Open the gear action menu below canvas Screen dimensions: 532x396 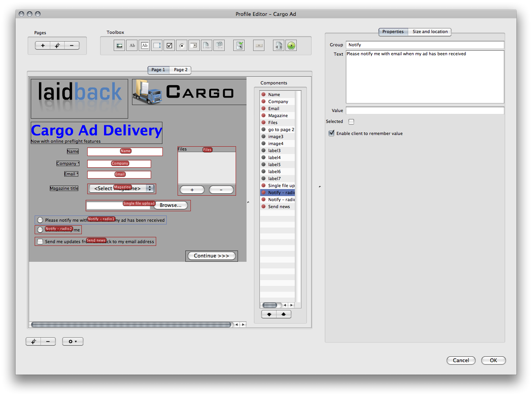(73, 342)
